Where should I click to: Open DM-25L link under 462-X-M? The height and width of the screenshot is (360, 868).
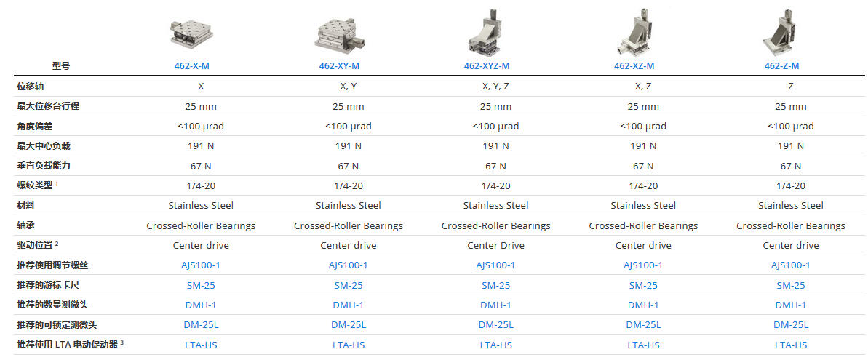click(x=201, y=325)
